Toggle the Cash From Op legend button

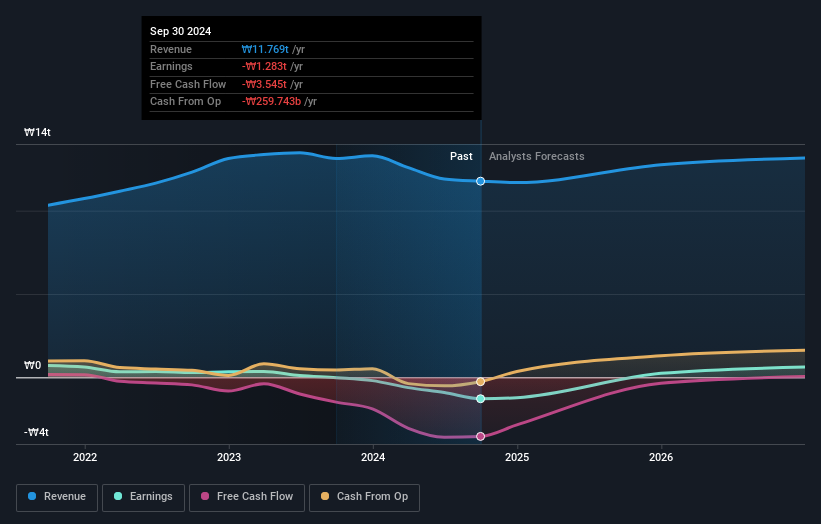point(364,497)
